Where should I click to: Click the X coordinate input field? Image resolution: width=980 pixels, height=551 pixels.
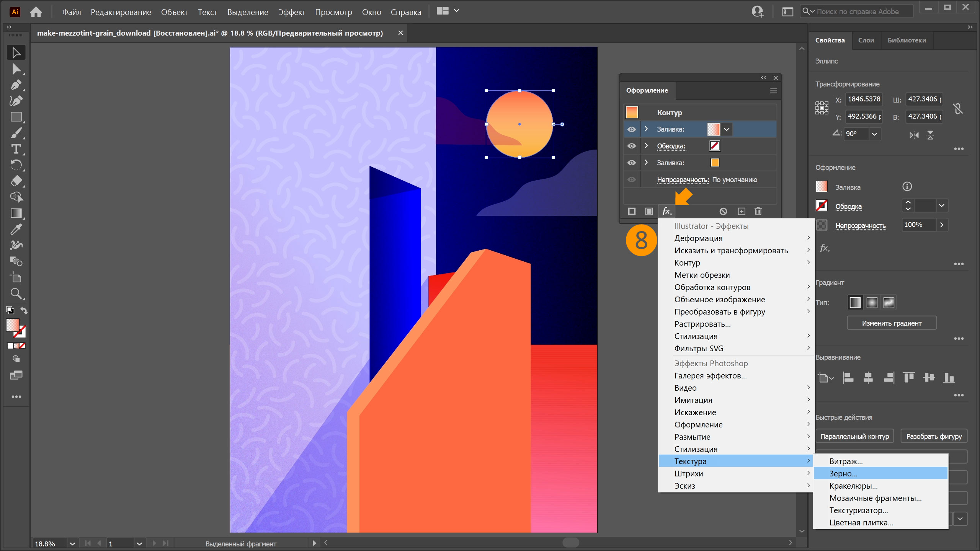[x=864, y=99]
